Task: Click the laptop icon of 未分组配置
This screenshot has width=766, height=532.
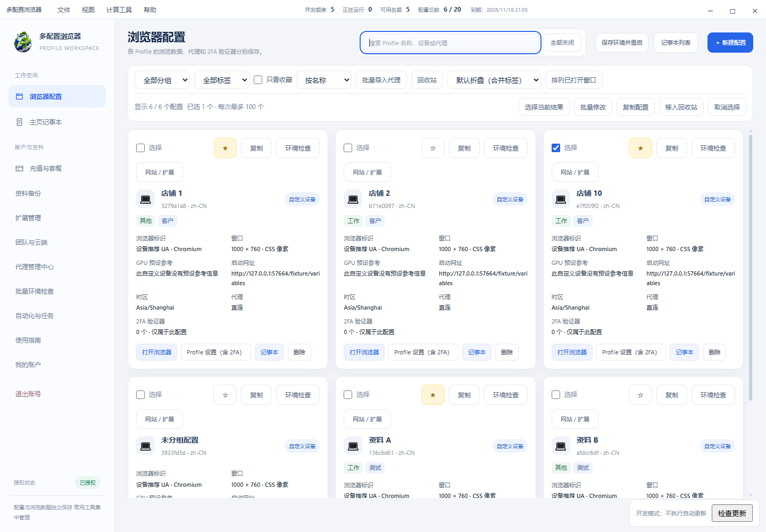Action: [x=145, y=446]
